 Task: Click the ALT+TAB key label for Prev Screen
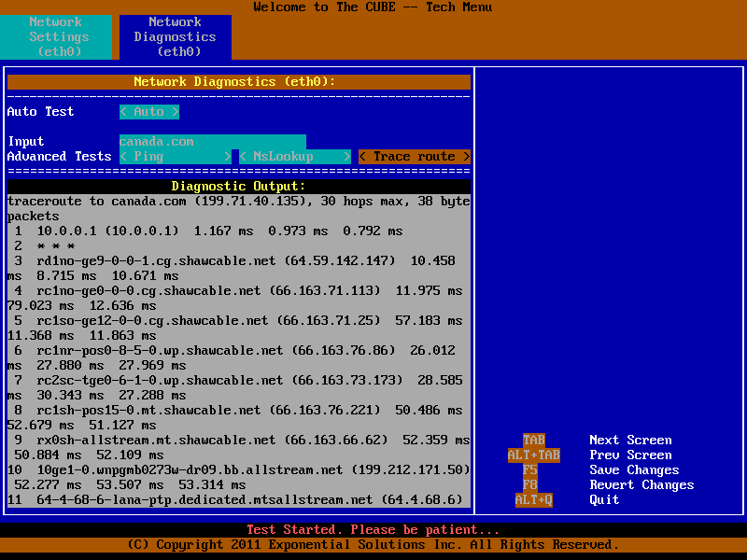click(533, 455)
